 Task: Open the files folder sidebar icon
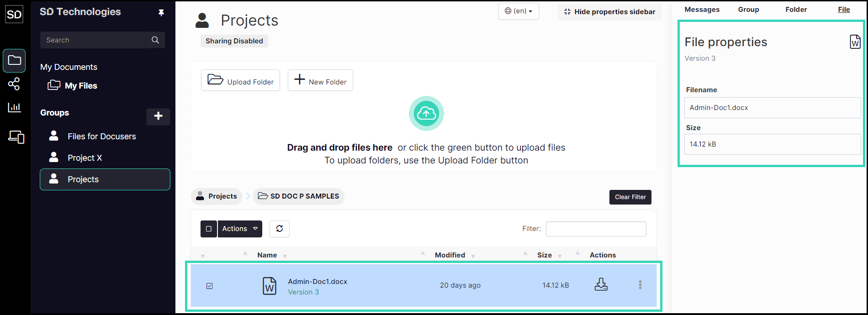14,60
